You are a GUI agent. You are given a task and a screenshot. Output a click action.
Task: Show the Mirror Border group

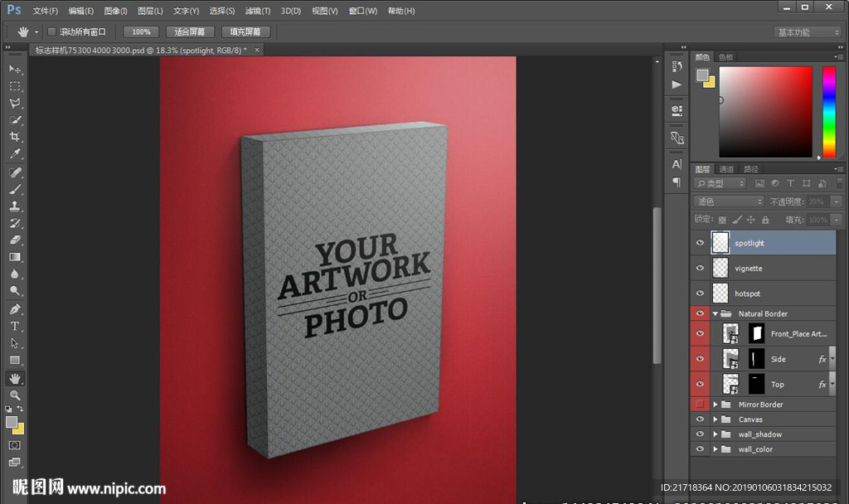click(700, 404)
